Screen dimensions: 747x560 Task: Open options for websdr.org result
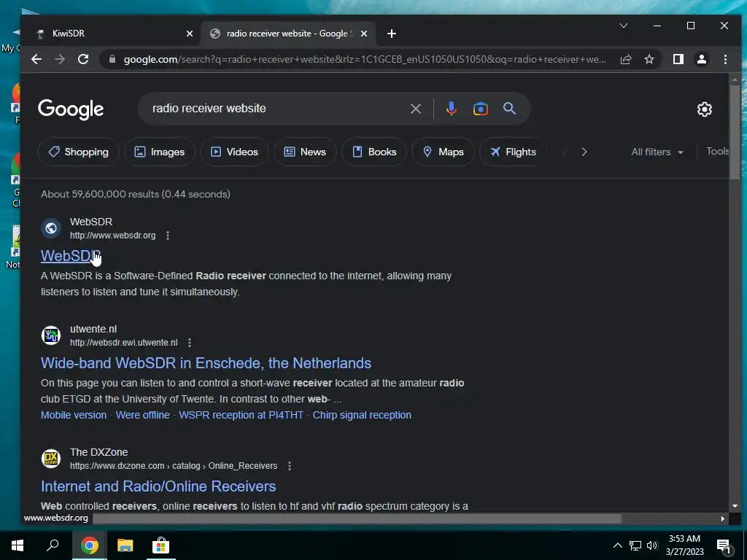[168, 236]
